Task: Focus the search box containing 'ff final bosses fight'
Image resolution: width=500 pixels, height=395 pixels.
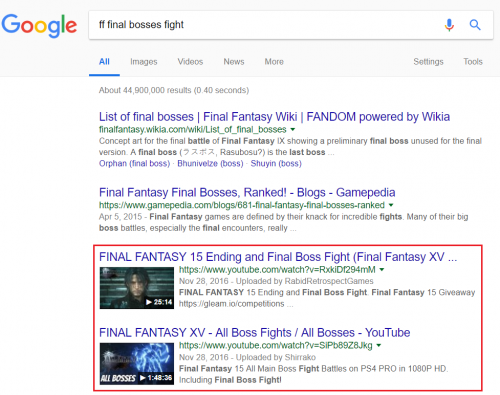Action: (x=267, y=25)
